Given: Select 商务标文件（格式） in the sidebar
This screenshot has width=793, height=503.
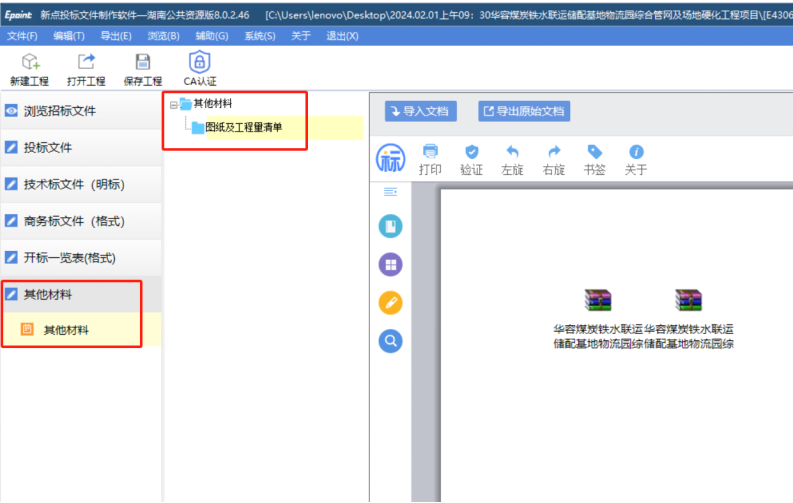Looking at the screenshot, I should tap(81, 221).
